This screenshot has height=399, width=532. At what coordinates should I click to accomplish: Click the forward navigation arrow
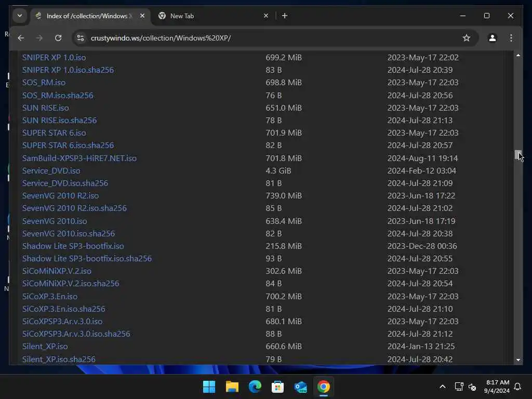(39, 38)
